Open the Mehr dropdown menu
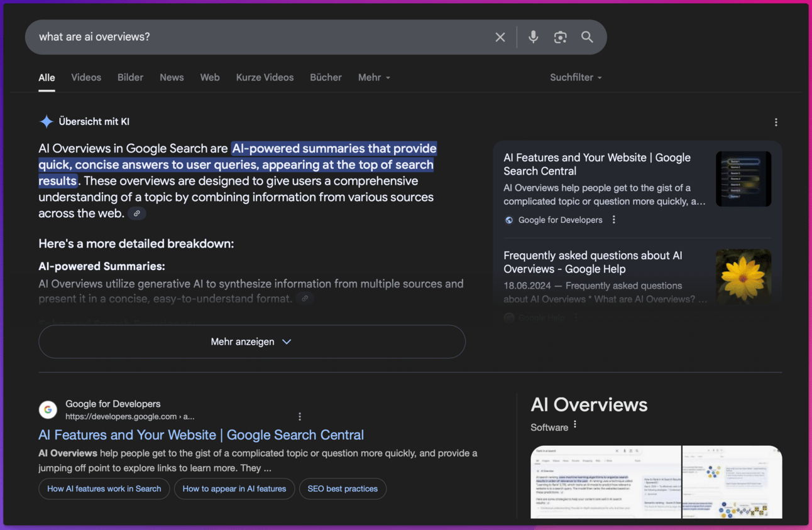 pyautogui.click(x=374, y=78)
